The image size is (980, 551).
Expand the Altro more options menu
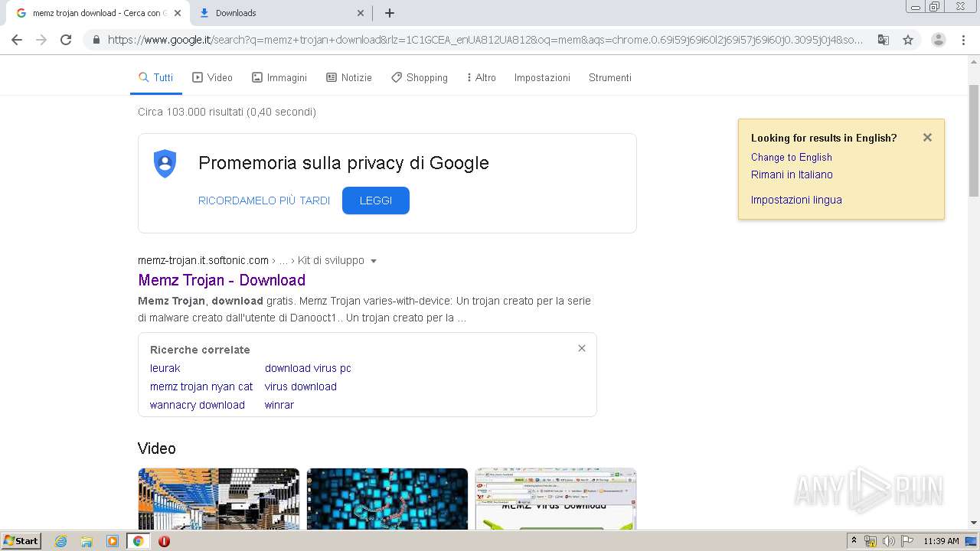click(x=482, y=77)
